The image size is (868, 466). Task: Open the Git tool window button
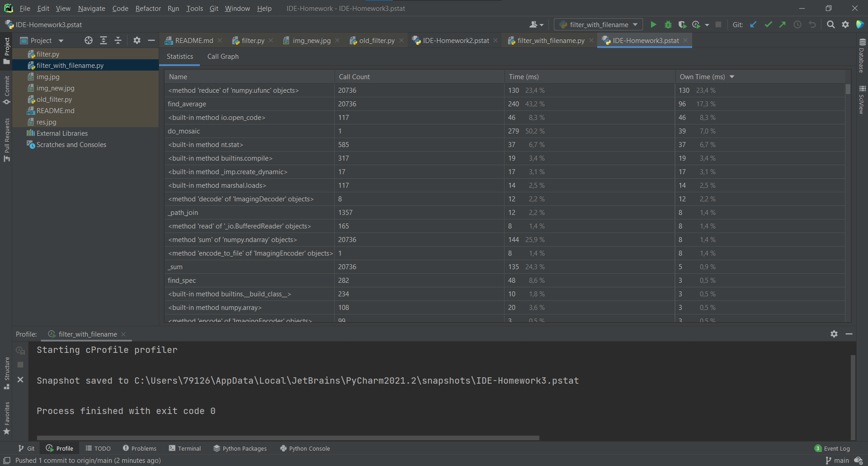point(27,449)
